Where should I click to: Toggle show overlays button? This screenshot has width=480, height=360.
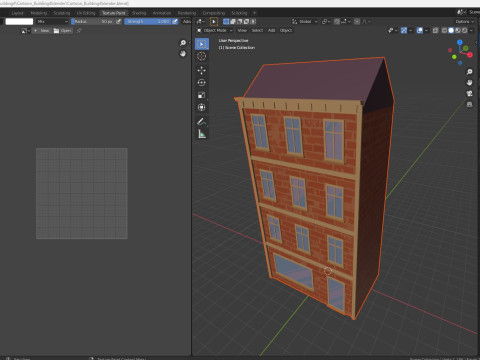tap(420, 30)
